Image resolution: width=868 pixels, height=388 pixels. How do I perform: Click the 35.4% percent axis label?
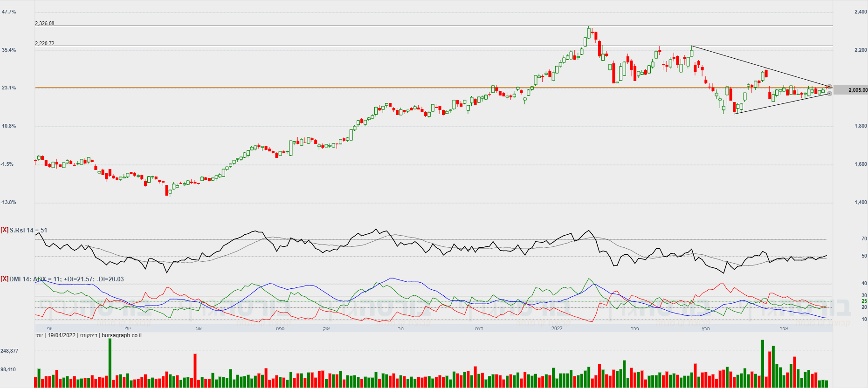[x=9, y=50]
